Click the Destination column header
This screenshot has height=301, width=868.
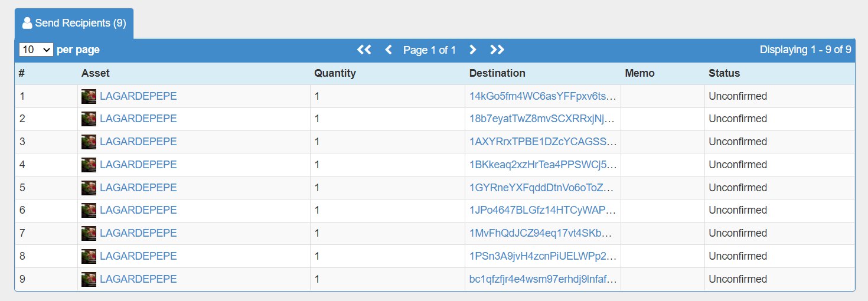click(497, 73)
